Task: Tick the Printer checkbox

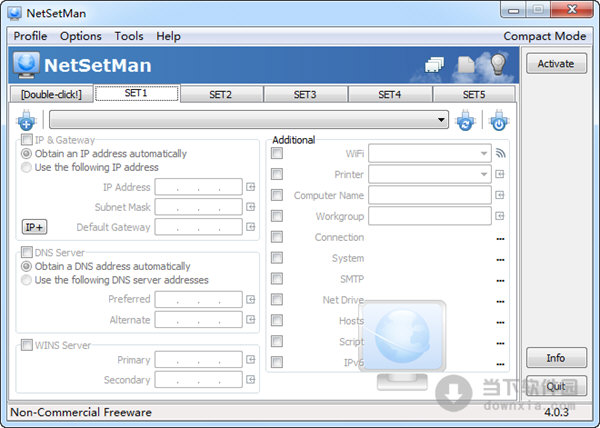Action: [277, 174]
